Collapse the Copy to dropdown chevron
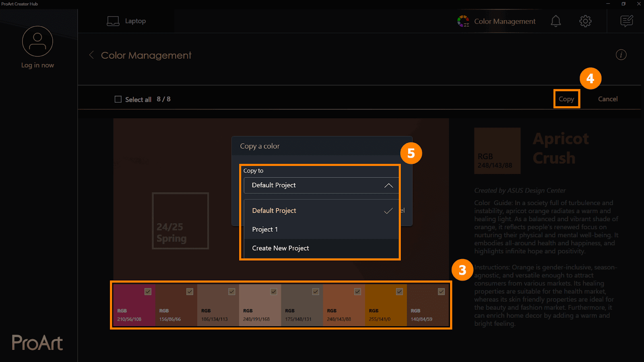The width and height of the screenshot is (644, 362). click(x=388, y=185)
